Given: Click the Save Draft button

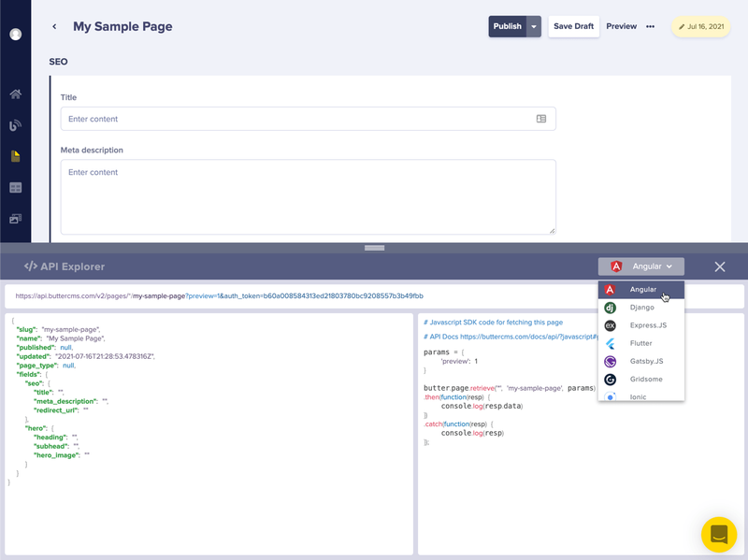Looking at the screenshot, I should 573,27.
